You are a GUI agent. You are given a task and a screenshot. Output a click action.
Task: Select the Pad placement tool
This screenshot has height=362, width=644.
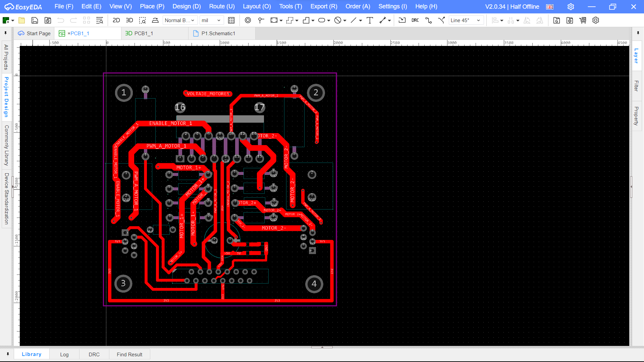tap(248, 20)
